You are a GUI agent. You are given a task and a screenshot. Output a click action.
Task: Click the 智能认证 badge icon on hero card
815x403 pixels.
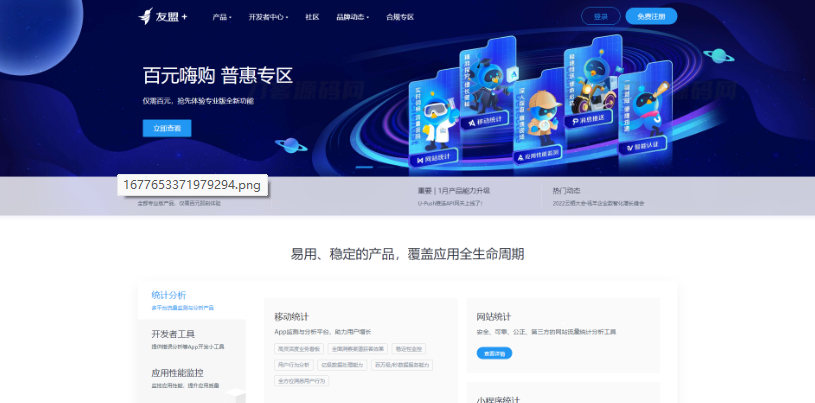642,146
